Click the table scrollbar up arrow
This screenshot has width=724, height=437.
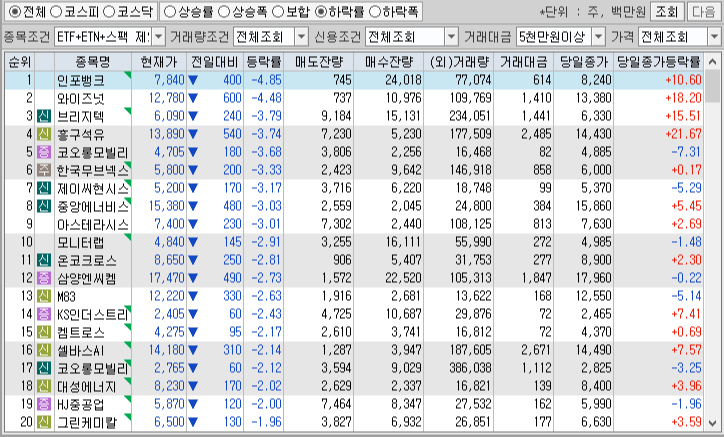click(712, 61)
